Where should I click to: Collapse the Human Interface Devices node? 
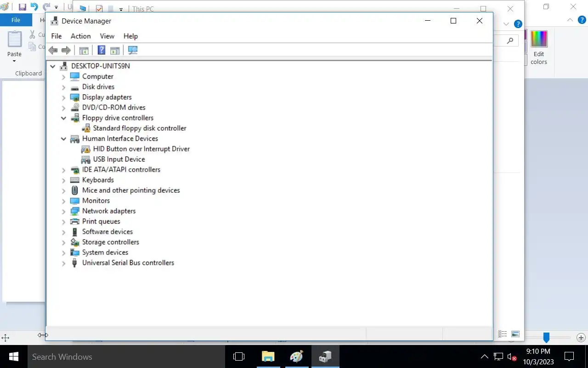pyautogui.click(x=64, y=139)
